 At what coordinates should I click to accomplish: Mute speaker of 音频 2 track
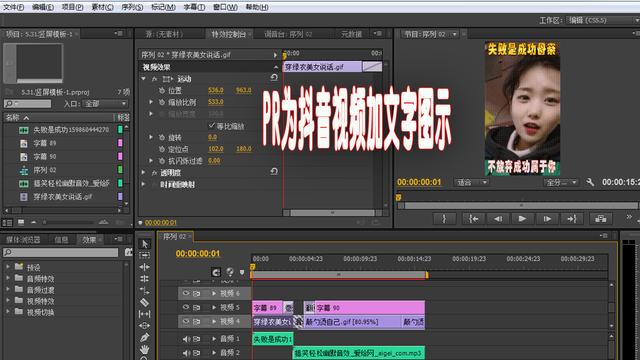(x=186, y=353)
